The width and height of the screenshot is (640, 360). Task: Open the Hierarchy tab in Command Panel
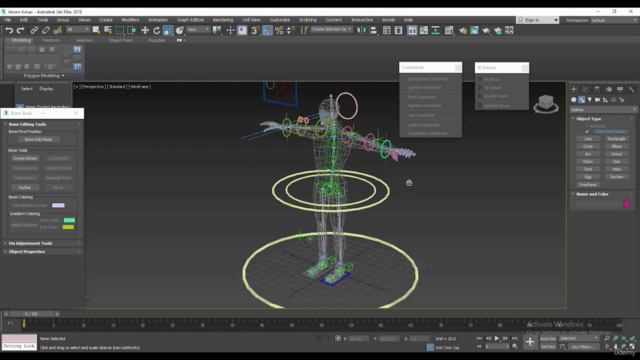(597, 89)
